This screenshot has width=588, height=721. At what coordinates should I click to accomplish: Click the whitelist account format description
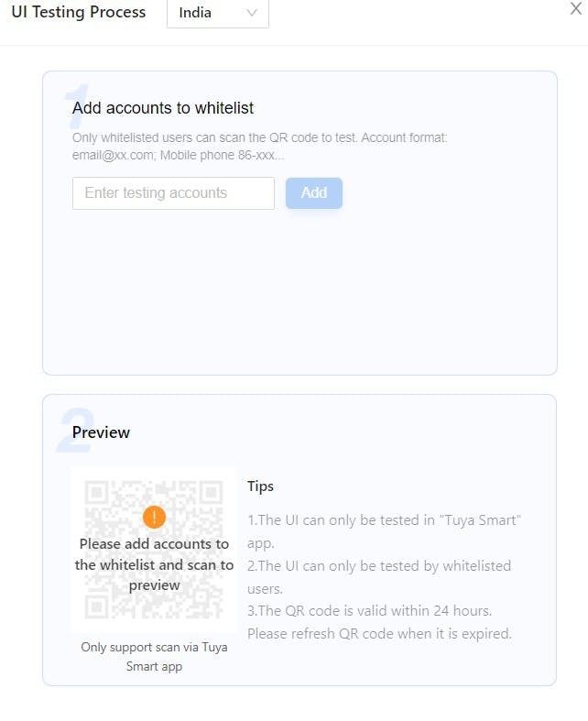pos(259,147)
